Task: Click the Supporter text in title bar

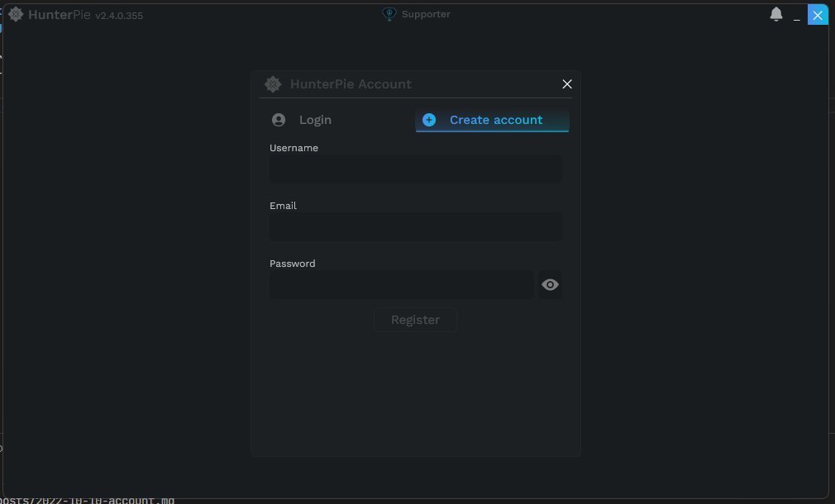Action: [426, 14]
